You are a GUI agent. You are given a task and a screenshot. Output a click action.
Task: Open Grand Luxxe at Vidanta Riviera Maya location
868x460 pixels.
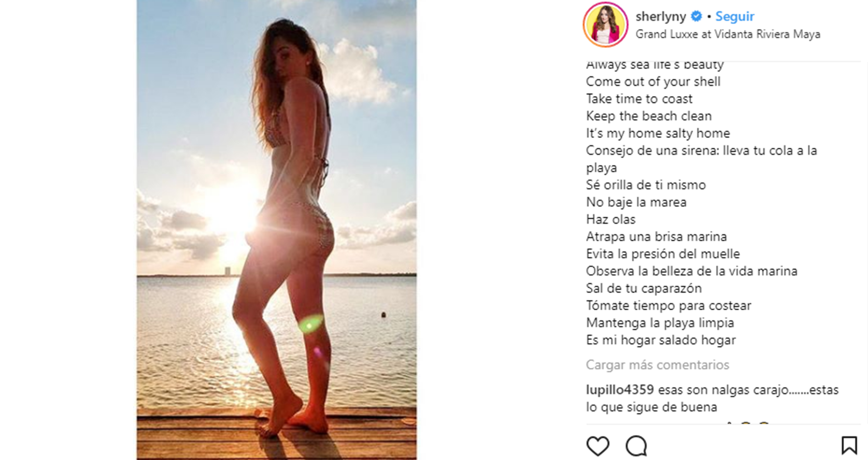tap(728, 34)
